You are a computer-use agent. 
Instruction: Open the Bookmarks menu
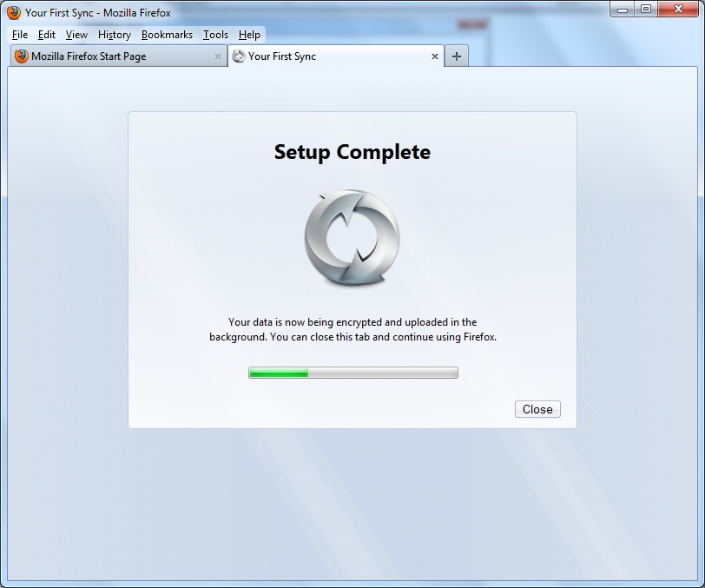[167, 35]
